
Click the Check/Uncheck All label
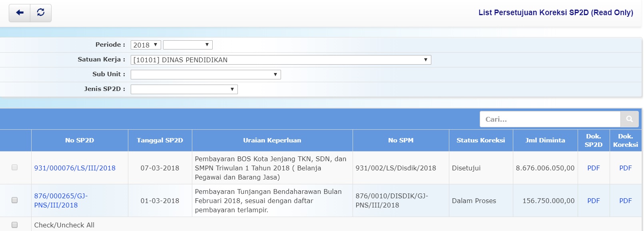tap(64, 225)
